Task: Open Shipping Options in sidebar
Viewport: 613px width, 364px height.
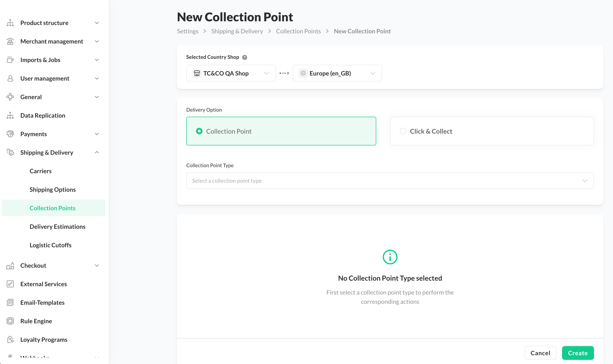Action: 53,190
